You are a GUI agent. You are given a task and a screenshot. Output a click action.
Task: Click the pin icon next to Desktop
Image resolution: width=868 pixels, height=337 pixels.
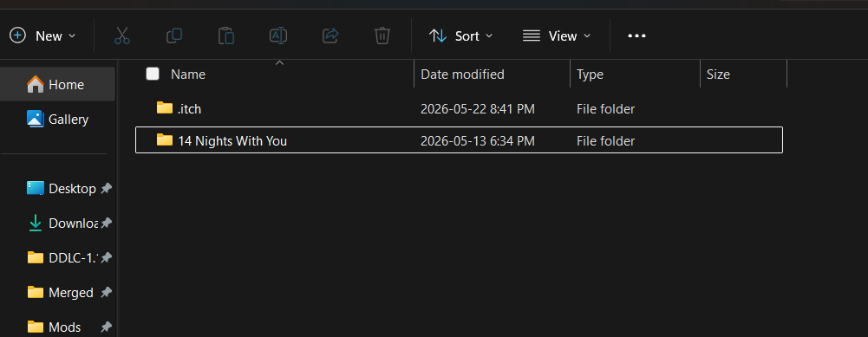point(107,189)
